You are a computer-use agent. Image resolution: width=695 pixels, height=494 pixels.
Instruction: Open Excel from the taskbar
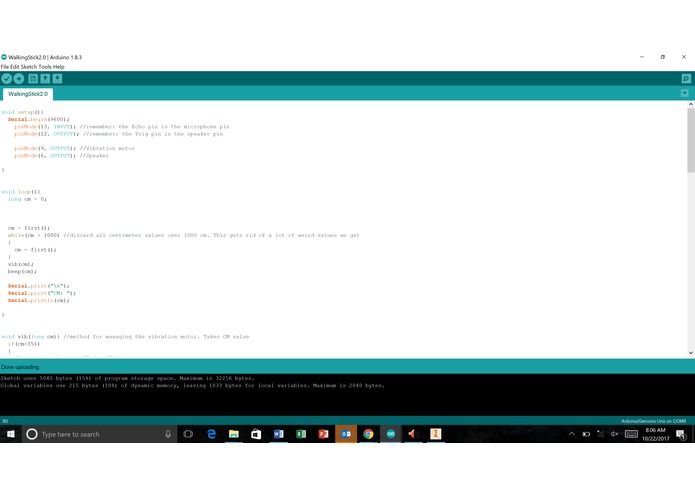coord(301,434)
